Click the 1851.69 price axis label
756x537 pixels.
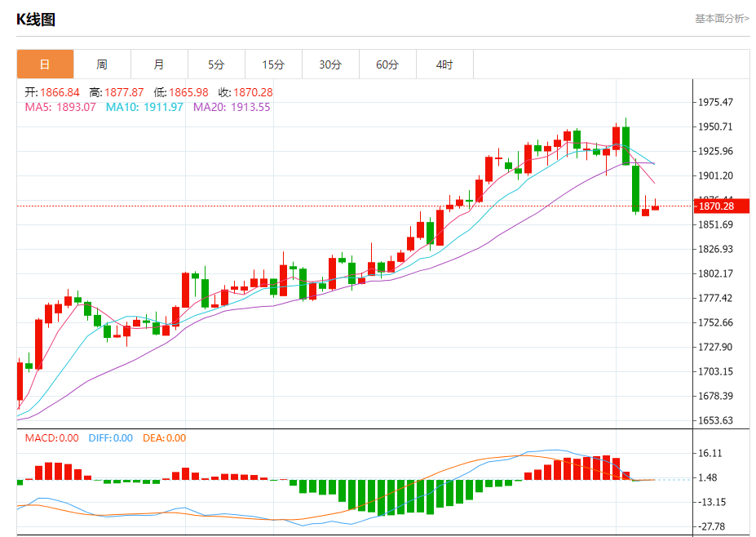point(715,224)
